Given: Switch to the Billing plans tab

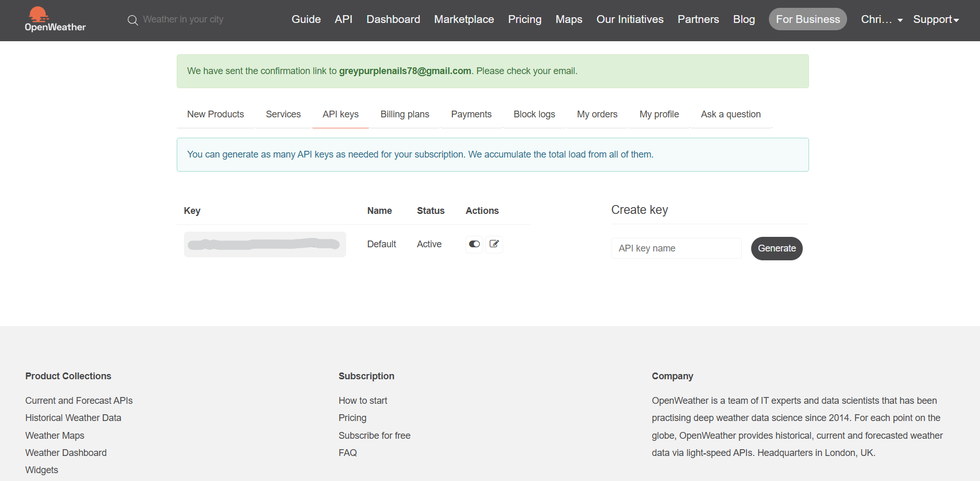Looking at the screenshot, I should [405, 114].
